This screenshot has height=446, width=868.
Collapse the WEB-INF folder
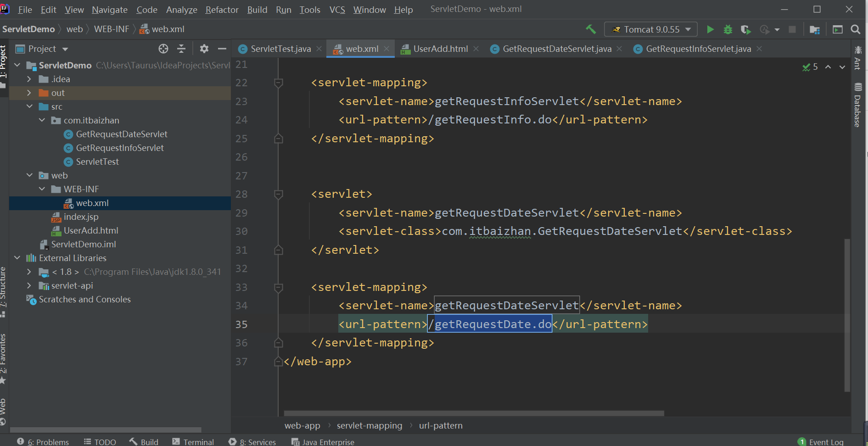[x=42, y=189]
